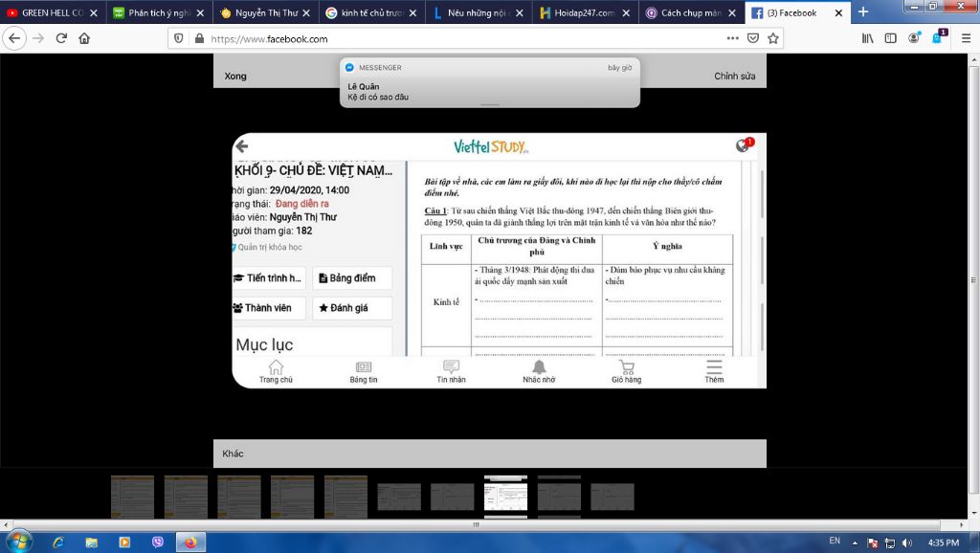
Task: Switch to GREEN HELL YouTube tab
Action: tap(53, 12)
